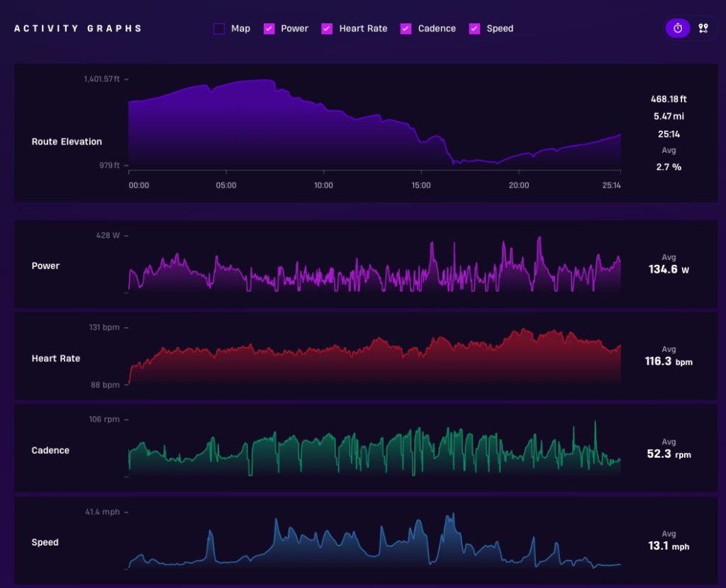Click the 428 W axis maximum
The width and height of the screenshot is (726, 588).
tap(108, 235)
